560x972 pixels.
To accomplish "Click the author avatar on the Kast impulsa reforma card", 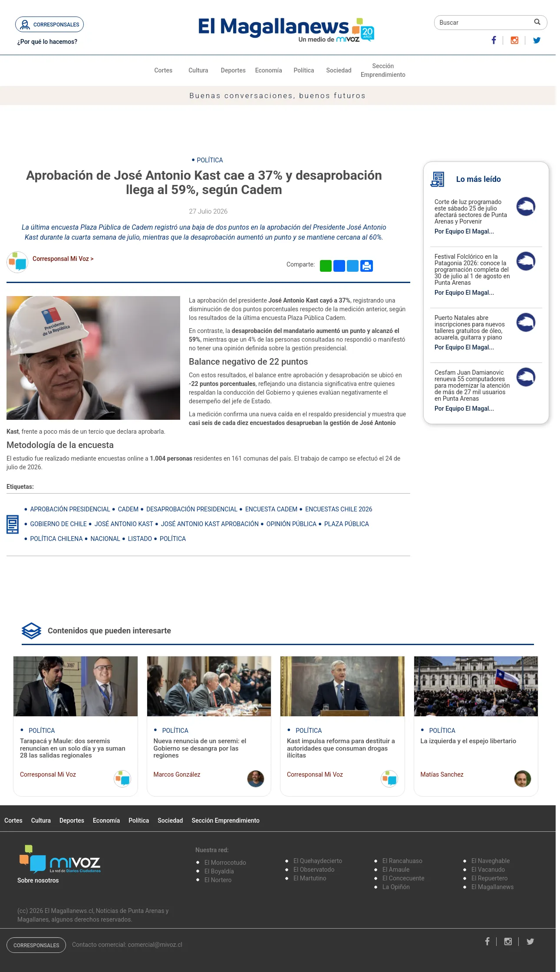I will pyautogui.click(x=389, y=779).
